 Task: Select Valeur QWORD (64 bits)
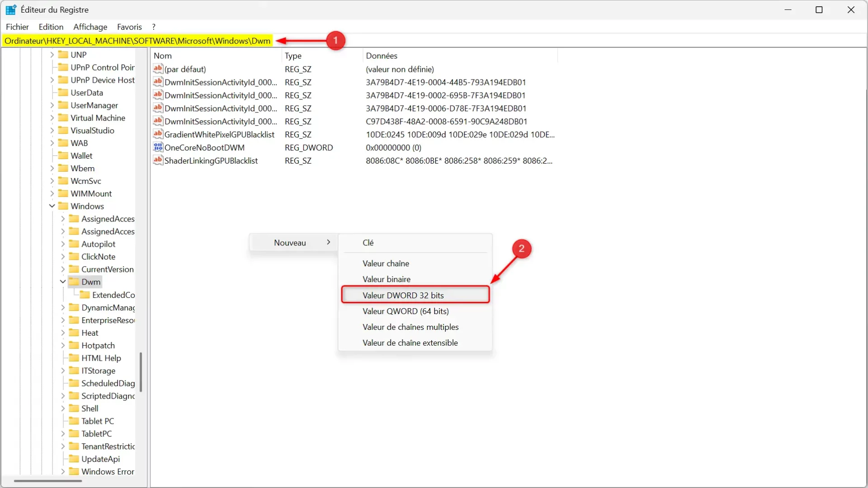[415, 311]
